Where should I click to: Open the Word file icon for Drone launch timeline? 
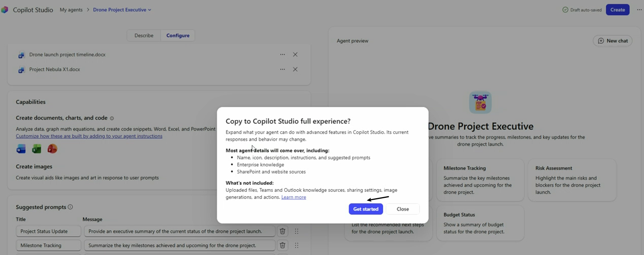tap(21, 55)
